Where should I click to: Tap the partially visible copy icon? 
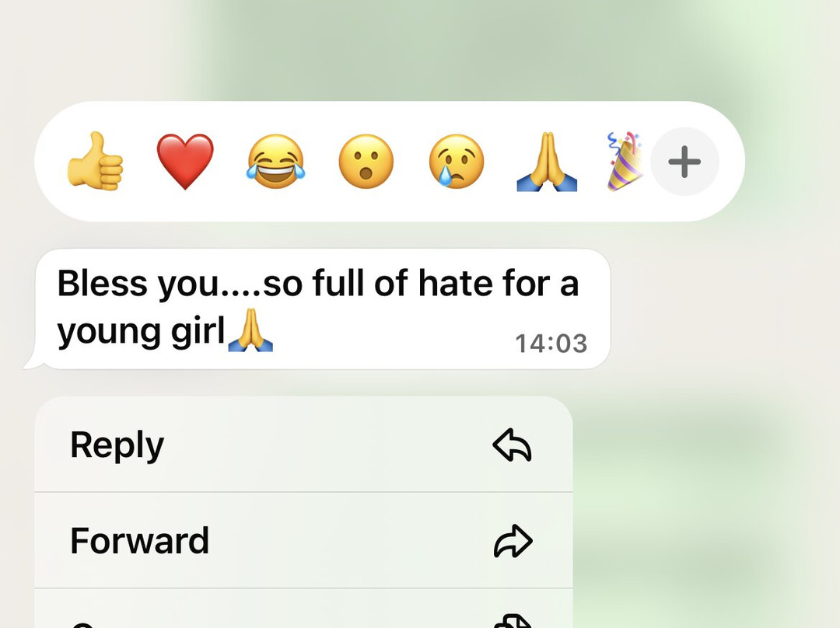[513, 621]
